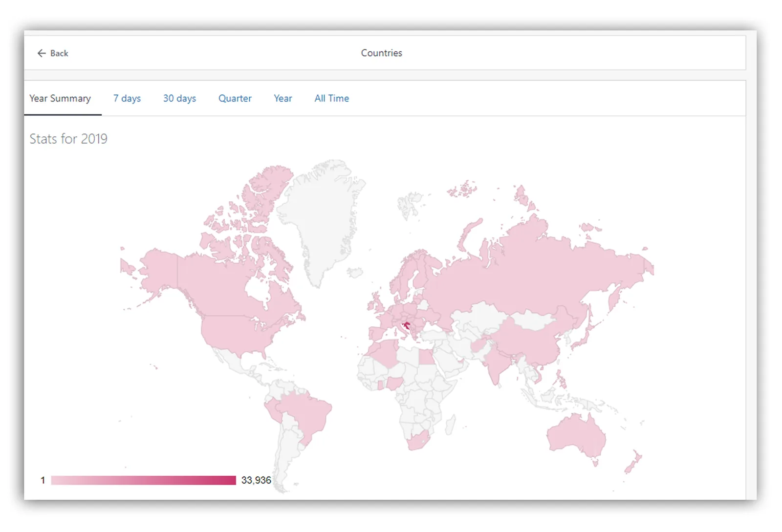
Task: Click the dark red Croatia region
Action: (x=406, y=325)
